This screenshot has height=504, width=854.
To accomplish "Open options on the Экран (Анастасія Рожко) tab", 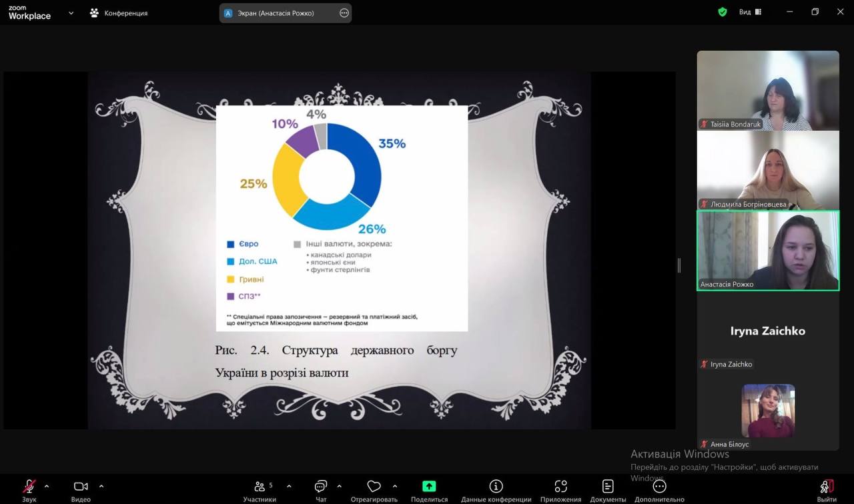I will tap(344, 13).
